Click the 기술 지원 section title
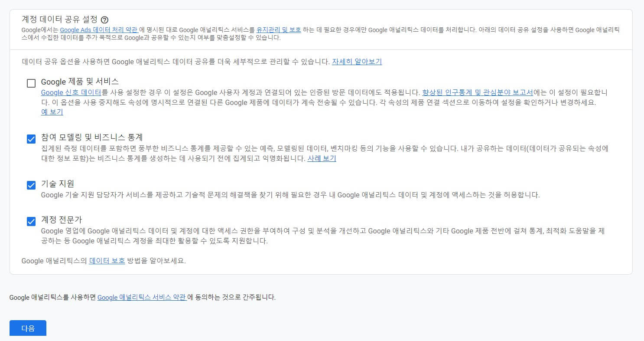This screenshot has width=644, height=341. pos(57,184)
